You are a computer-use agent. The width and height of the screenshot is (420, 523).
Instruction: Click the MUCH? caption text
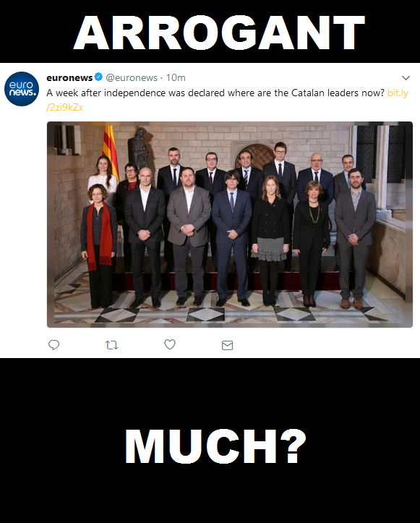click(x=215, y=446)
